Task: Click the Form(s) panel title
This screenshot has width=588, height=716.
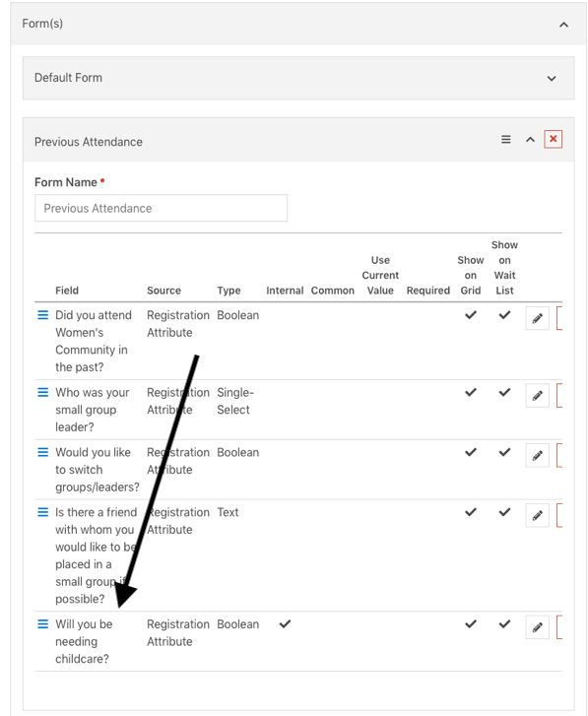Action: [42, 24]
